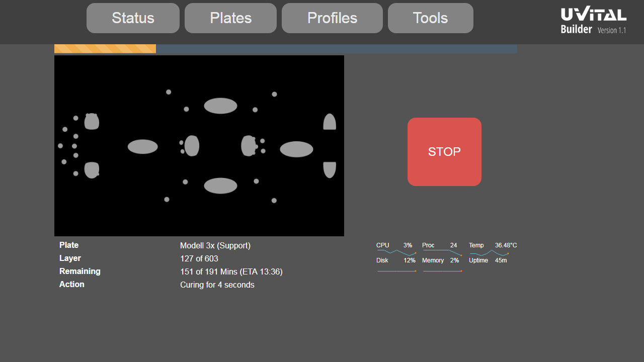Click the 'Curing for 4 seconds' text
The image size is (644, 362).
pos(217,285)
